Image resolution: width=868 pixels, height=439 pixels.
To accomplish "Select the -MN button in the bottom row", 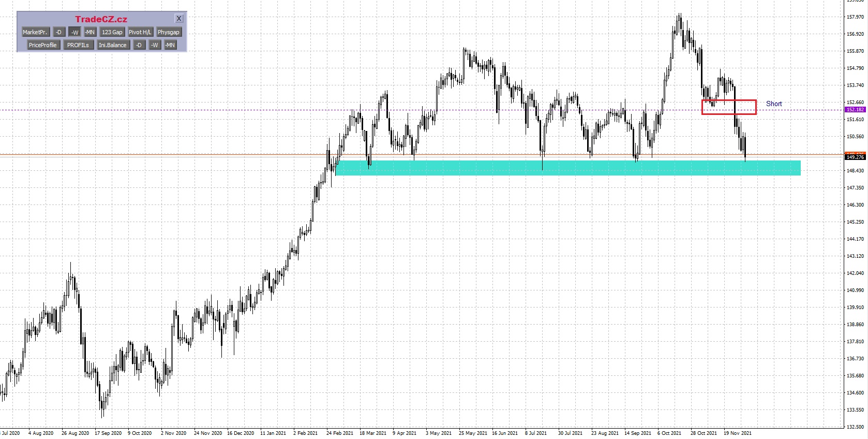I will pyautogui.click(x=170, y=45).
